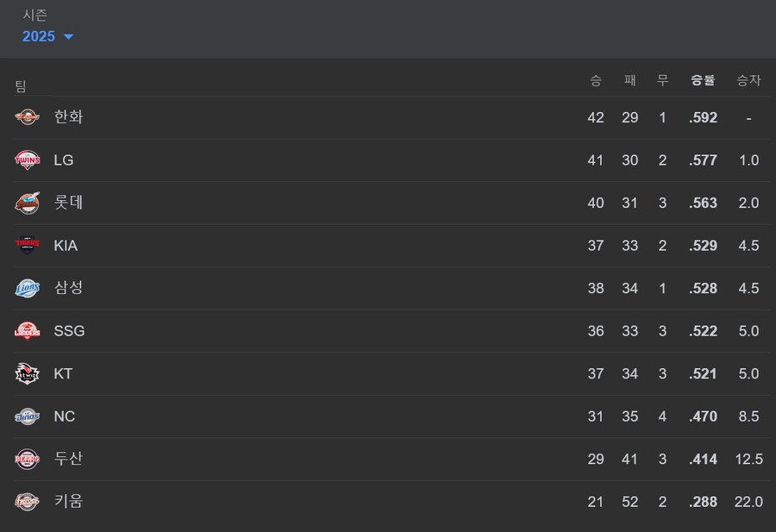The height and width of the screenshot is (532, 776).
Task: Select the 키움 team name
Action: pos(68,501)
